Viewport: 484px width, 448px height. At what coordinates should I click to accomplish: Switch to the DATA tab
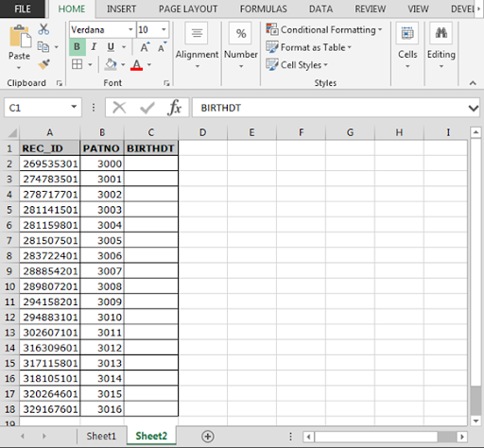coord(320,9)
